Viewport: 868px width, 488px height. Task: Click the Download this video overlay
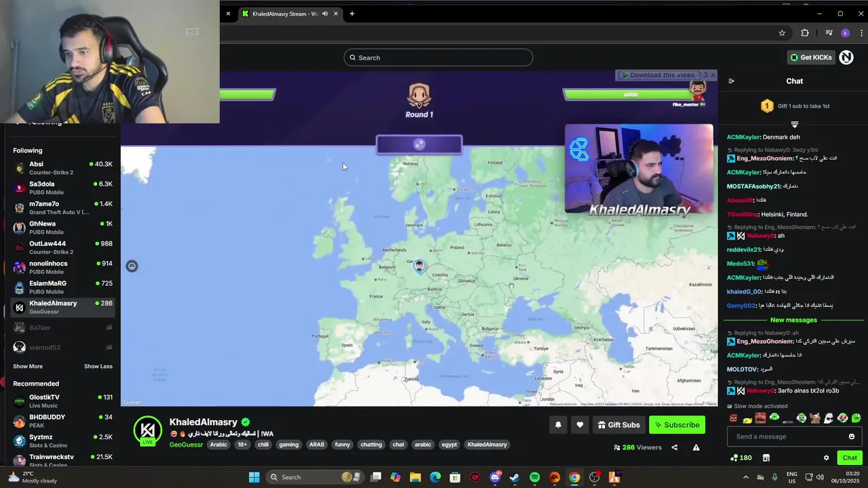click(658, 75)
